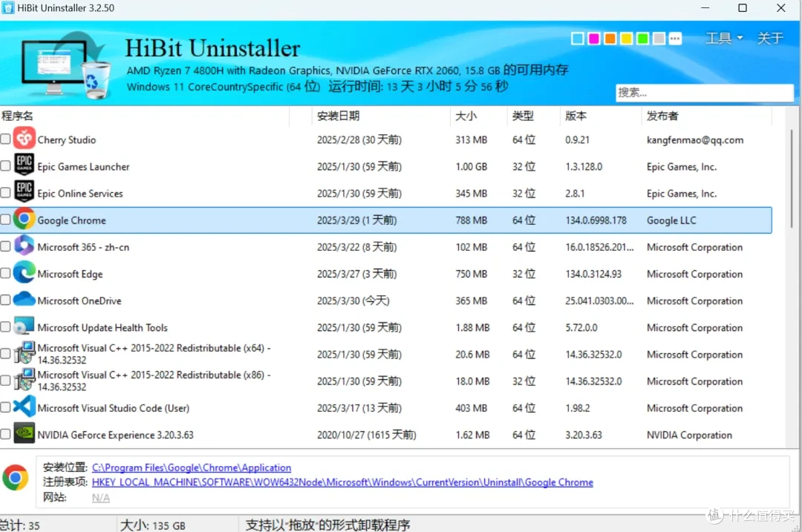Click the Visual C++ x86 Redistributable icon
Viewport: 802px width, 532px height.
(x=24, y=380)
